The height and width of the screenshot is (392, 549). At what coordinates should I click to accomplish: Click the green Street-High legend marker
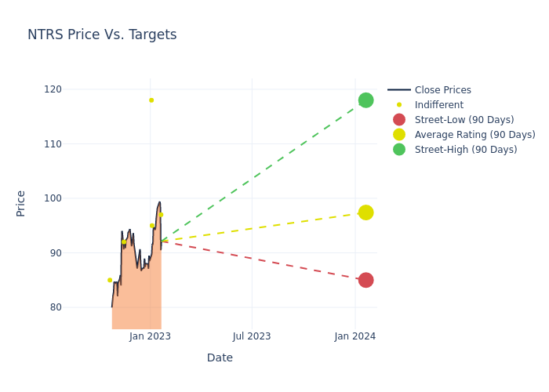pyautogui.click(x=399, y=150)
